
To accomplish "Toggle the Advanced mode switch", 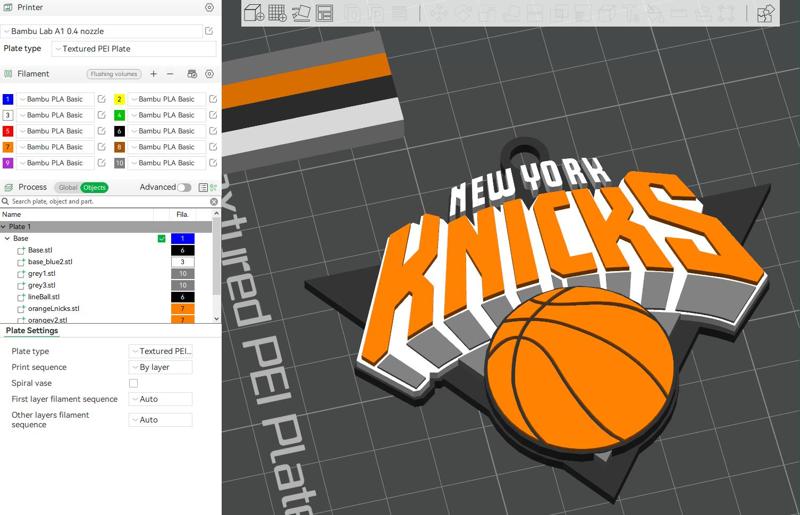I will [184, 187].
